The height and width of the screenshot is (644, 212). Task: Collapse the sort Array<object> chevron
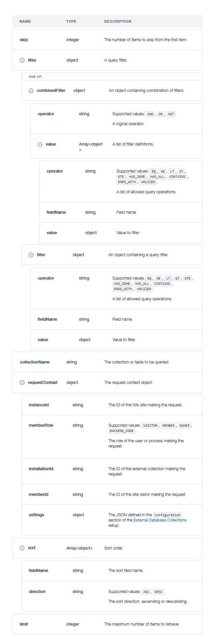coord(22,548)
